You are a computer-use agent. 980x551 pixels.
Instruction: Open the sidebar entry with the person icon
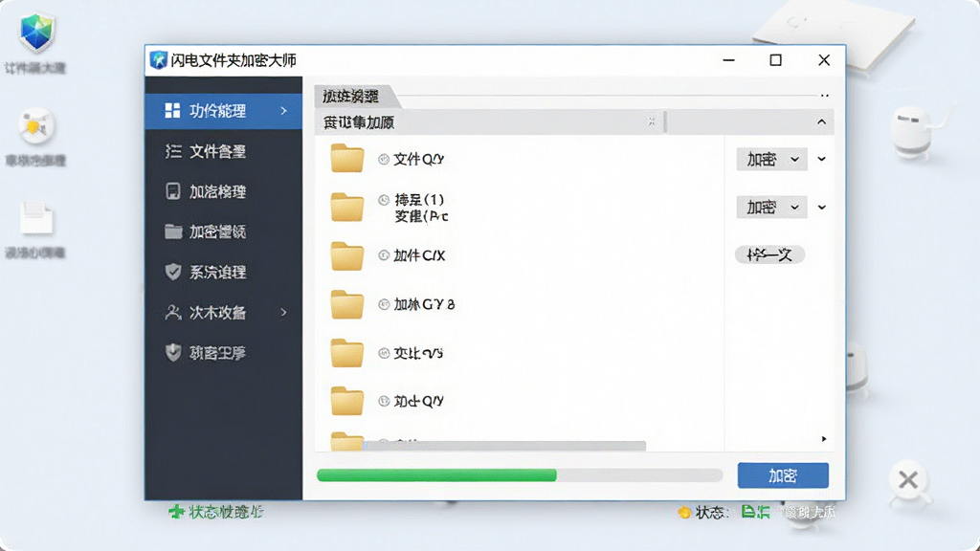(x=223, y=313)
